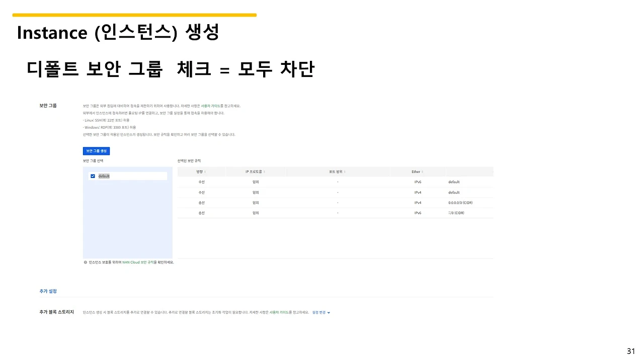Open the 추가 설정 section
Screen dimensions: 644x362
48,291
